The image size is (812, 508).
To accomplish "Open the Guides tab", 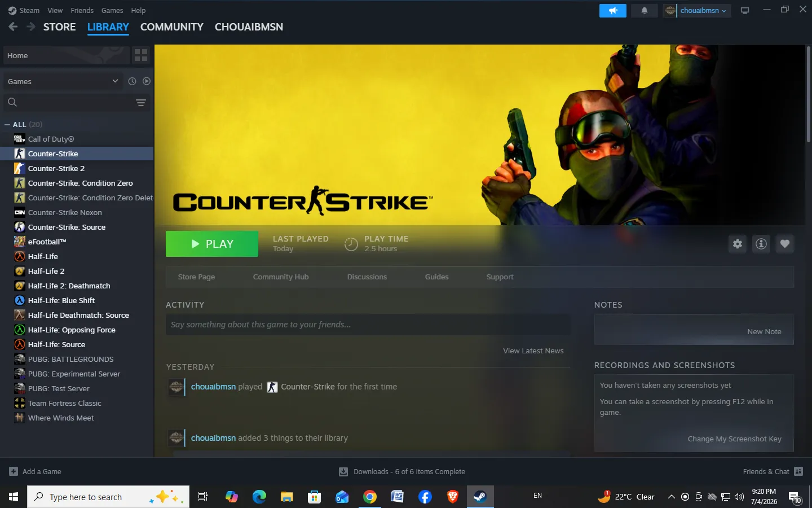I will tap(437, 277).
